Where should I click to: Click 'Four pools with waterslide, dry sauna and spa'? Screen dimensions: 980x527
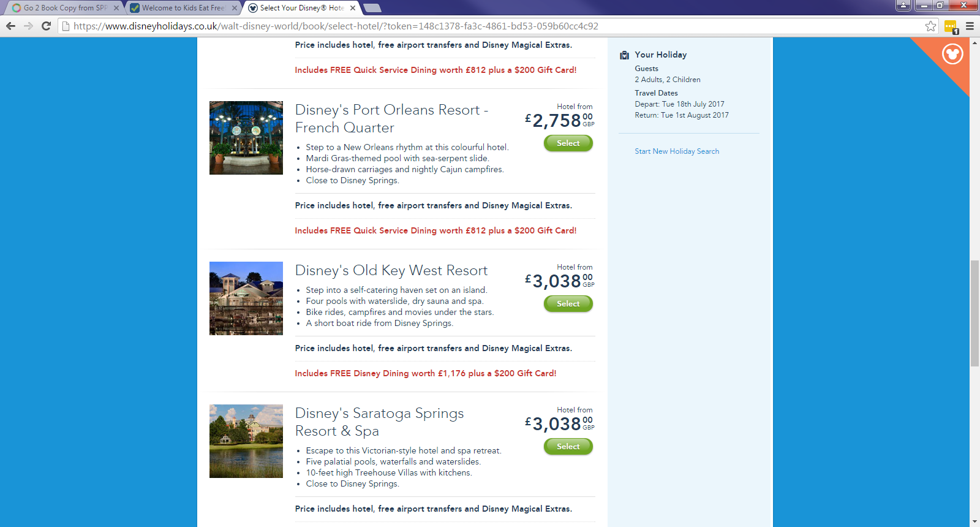tap(394, 301)
